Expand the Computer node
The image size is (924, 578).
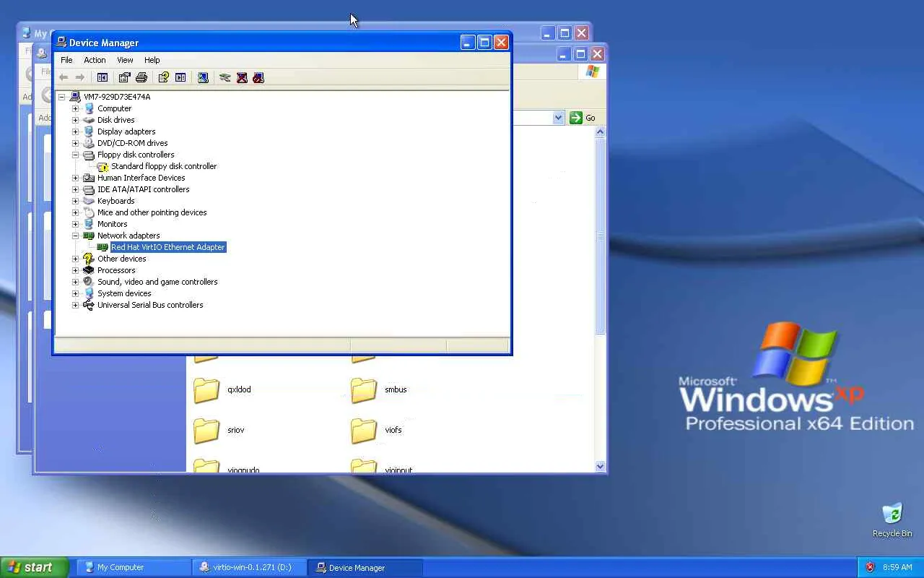[75, 108]
